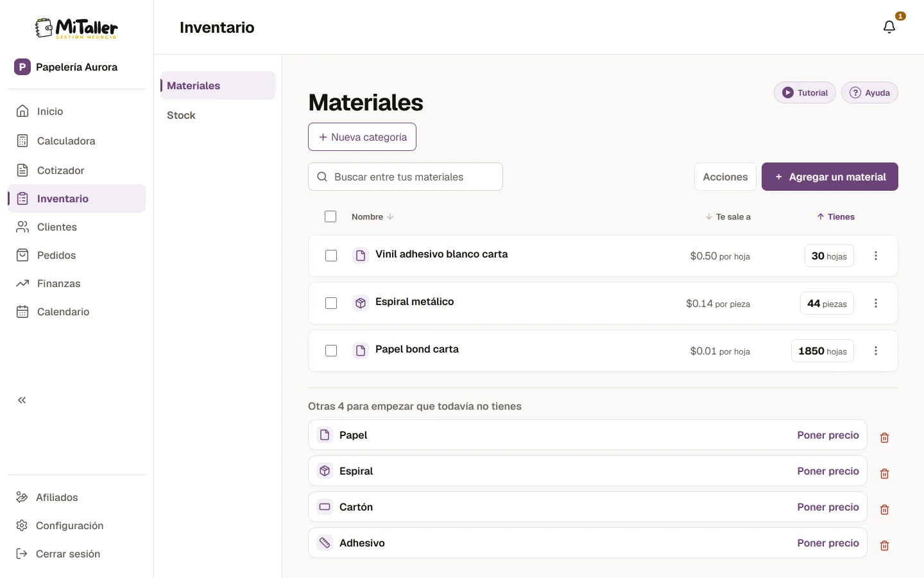Navigate to Finanzas section

(76, 283)
